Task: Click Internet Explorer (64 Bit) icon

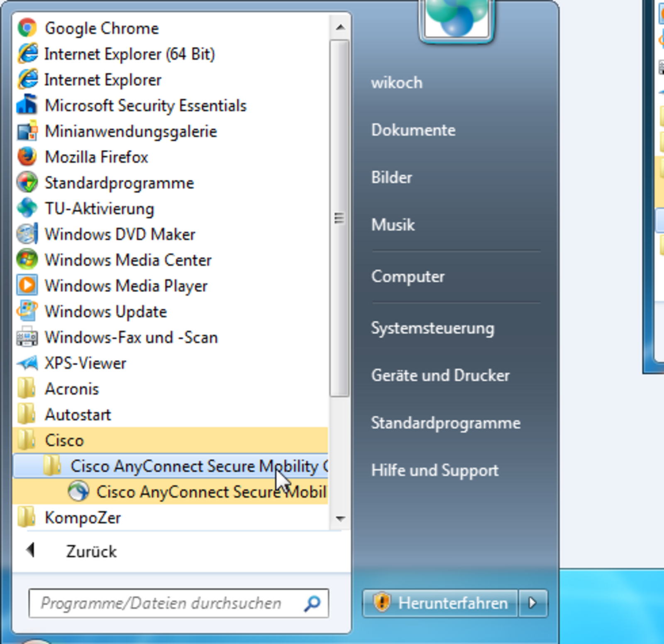Action: pyautogui.click(x=27, y=54)
